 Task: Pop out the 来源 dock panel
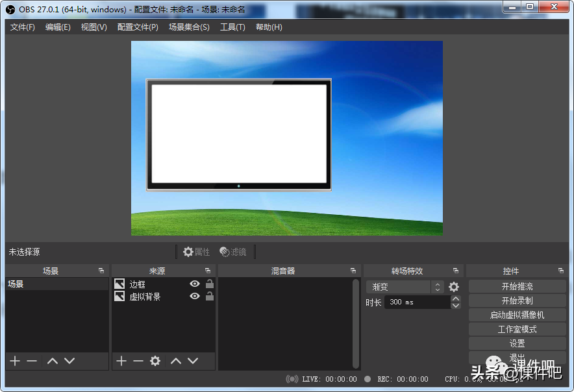208,271
